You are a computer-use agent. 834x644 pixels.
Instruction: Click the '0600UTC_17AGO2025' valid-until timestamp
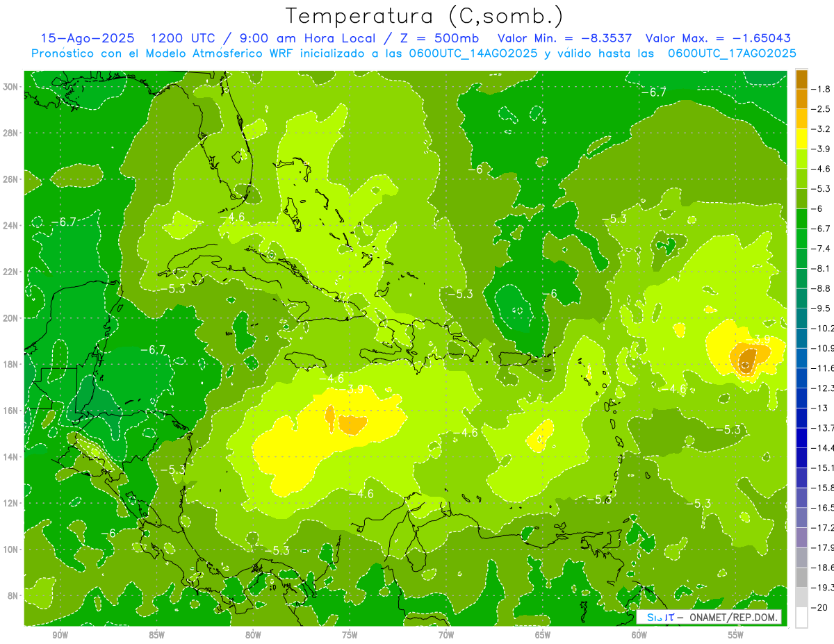click(x=731, y=53)
